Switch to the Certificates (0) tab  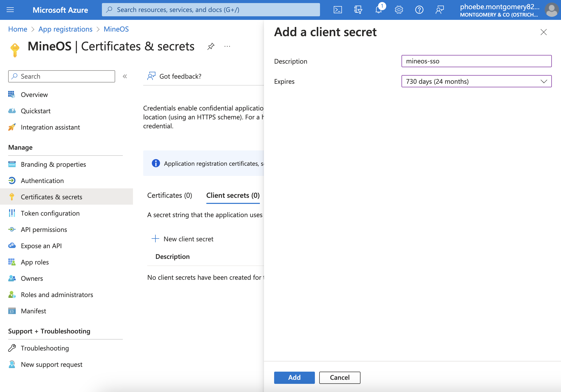(170, 195)
